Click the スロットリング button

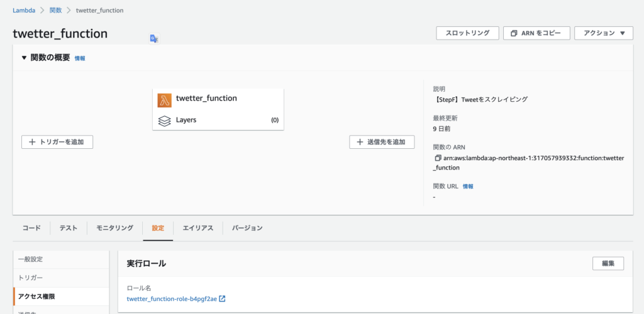pyautogui.click(x=467, y=33)
